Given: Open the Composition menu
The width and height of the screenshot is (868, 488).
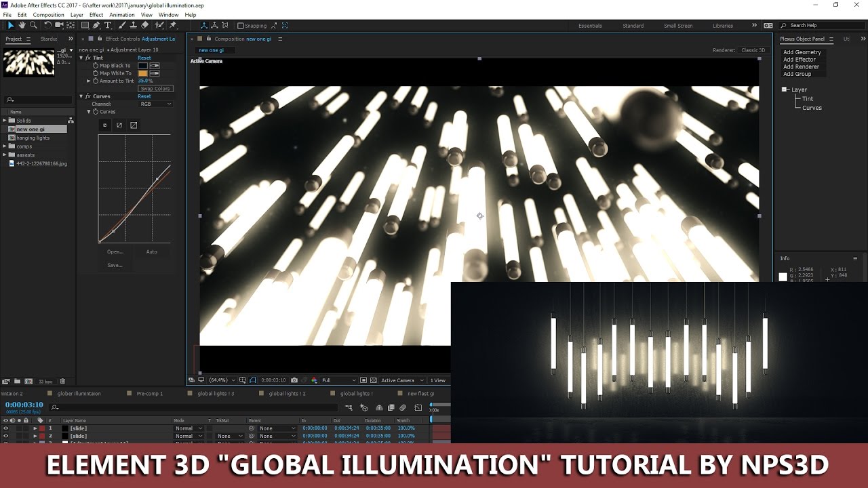Looking at the screenshot, I should click(49, 14).
